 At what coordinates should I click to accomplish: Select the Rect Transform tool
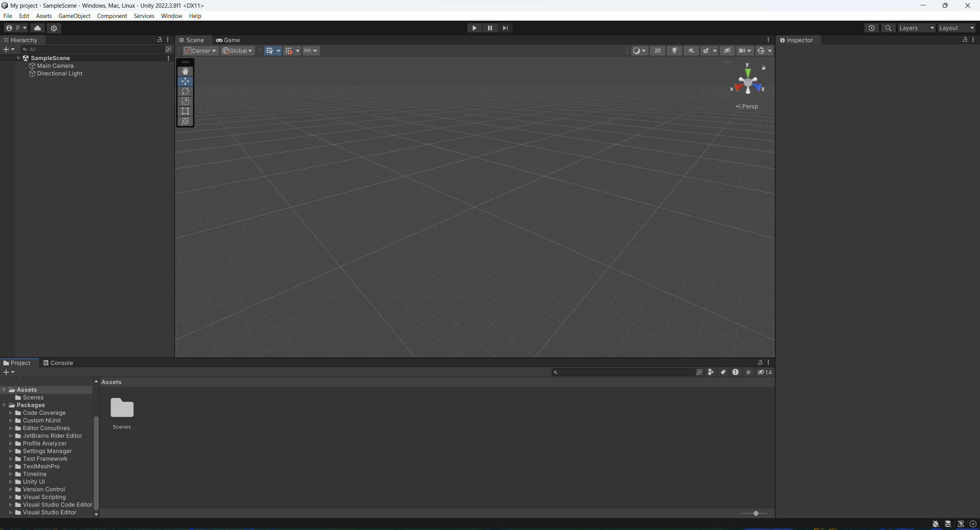click(x=185, y=111)
